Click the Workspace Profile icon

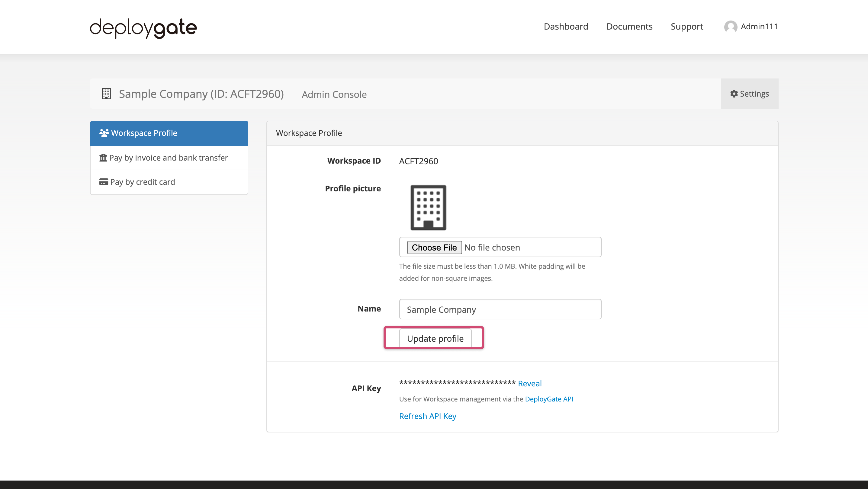tap(104, 132)
